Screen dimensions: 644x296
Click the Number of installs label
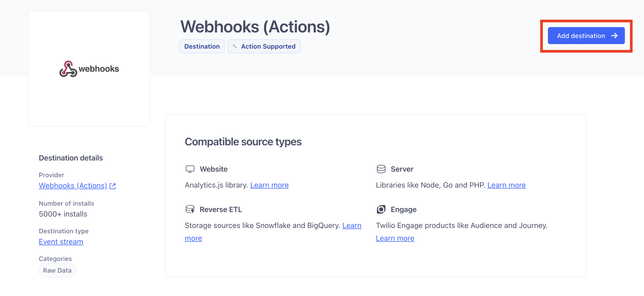[x=66, y=203]
